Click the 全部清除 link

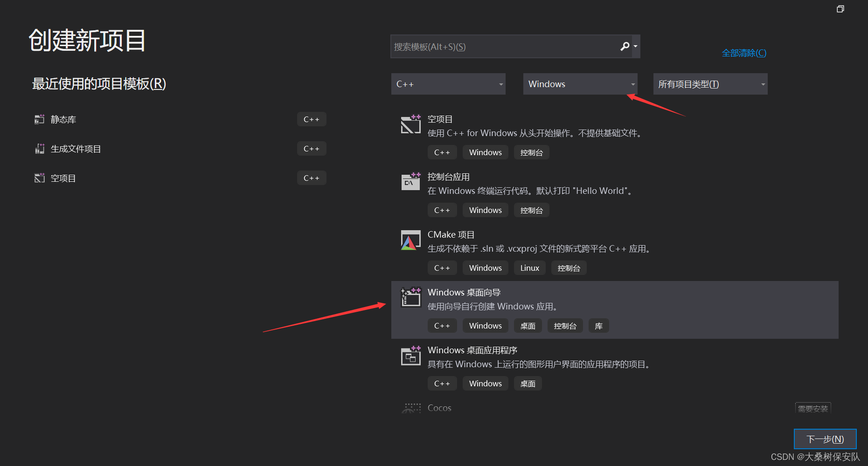click(x=744, y=53)
